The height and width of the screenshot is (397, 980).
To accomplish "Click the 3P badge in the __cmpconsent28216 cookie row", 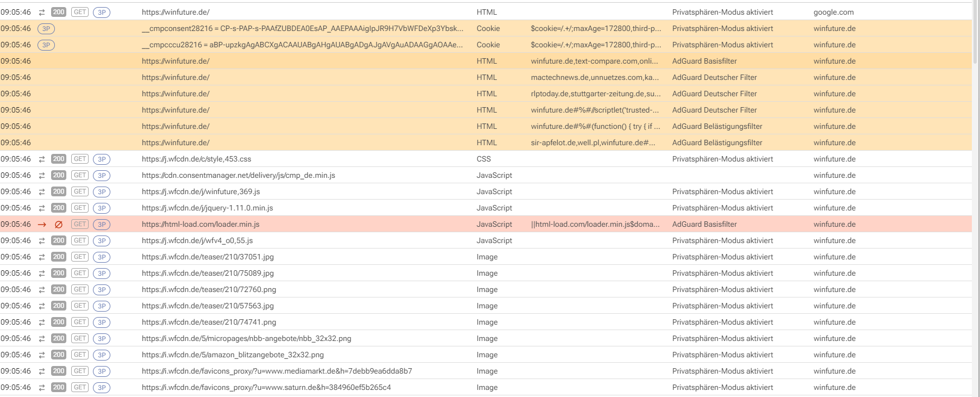I will tap(46, 29).
